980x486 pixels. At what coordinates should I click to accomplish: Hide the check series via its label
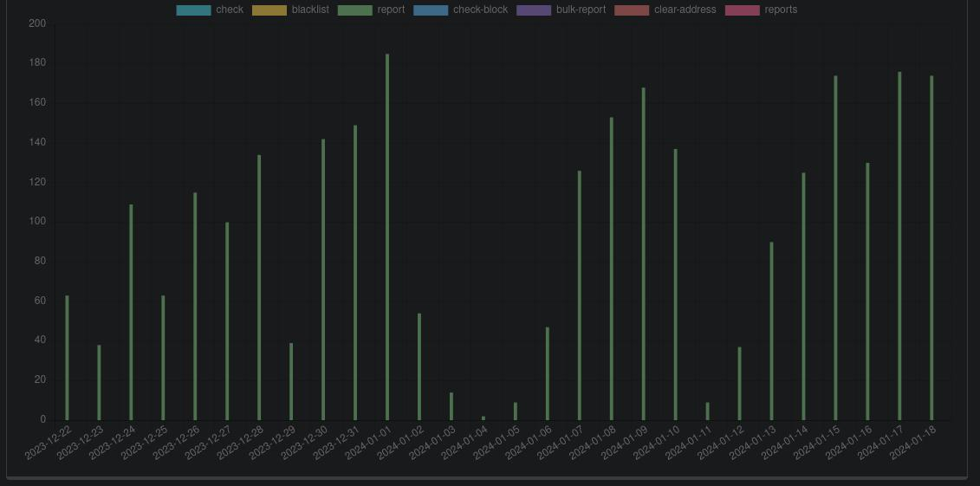(x=230, y=10)
